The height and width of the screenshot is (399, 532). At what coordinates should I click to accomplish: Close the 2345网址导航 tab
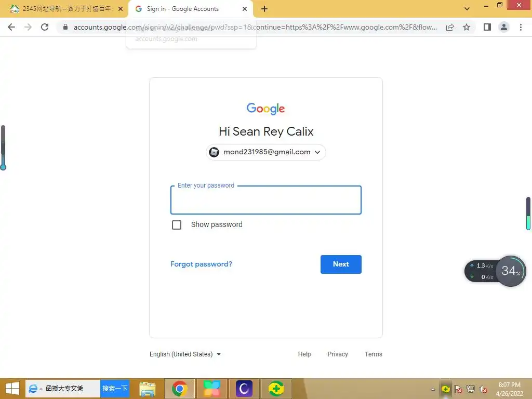pyautogui.click(x=121, y=9)
